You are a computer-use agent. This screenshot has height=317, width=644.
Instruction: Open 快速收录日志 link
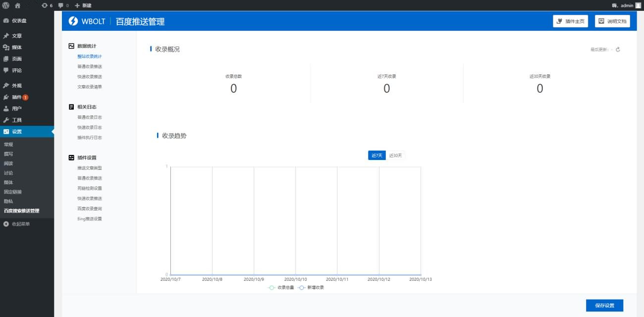coord(90,127)
